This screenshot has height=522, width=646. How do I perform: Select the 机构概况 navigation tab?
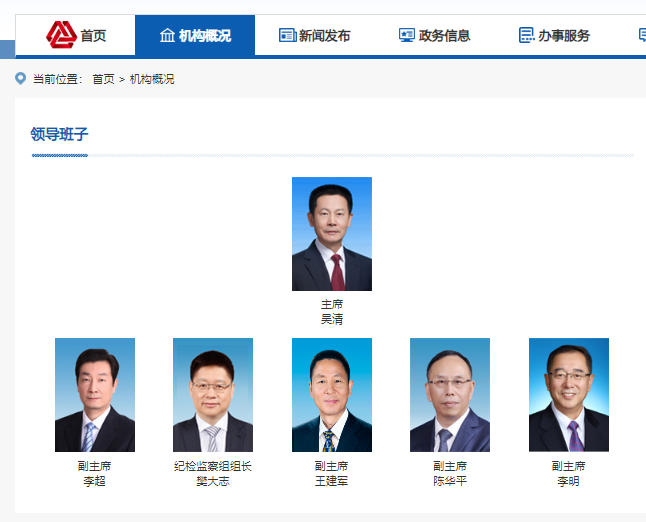(195, 35)
